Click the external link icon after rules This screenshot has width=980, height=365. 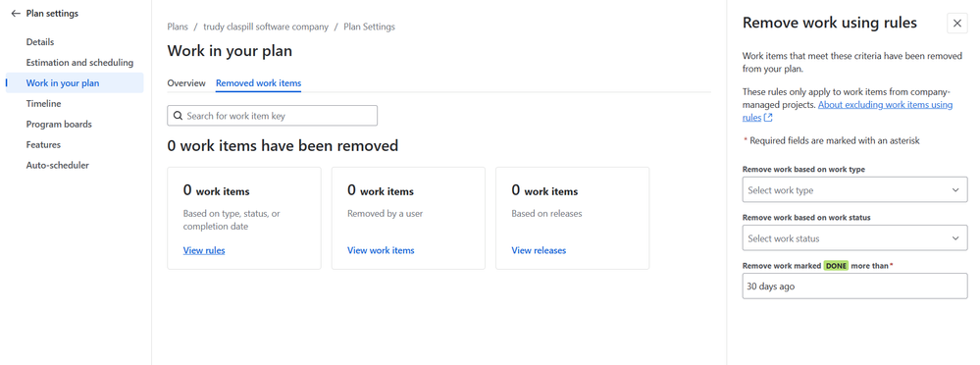point(768,118)
